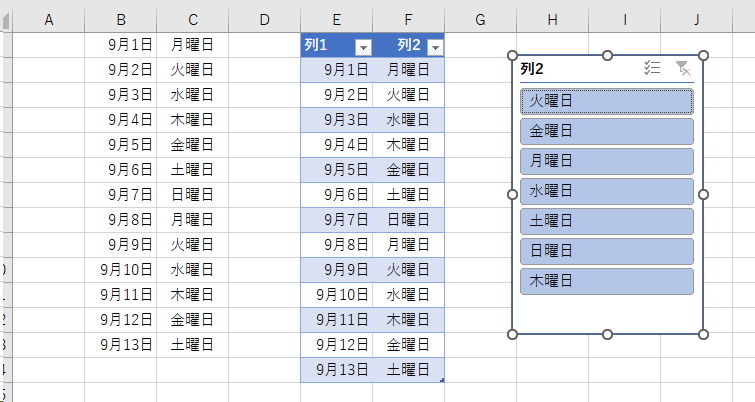Image resolution: width=755 pixels, height=402 pixels.
Task: Click the clear filter icon in slicer
Action: pyautogui.click(x=682, y=68)
